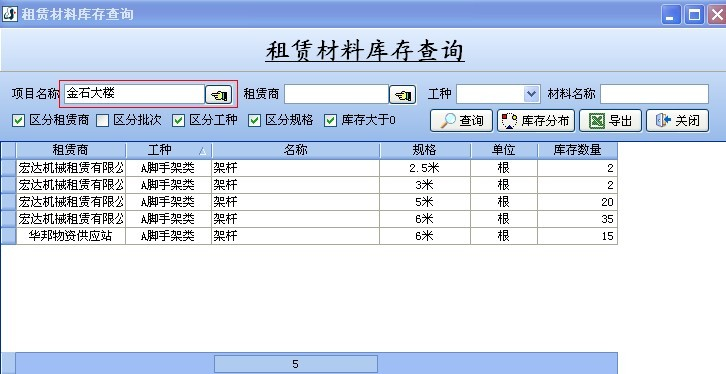Select the 5米 specification cell
The width and height of the screenshot is (726, 374).
425,202
